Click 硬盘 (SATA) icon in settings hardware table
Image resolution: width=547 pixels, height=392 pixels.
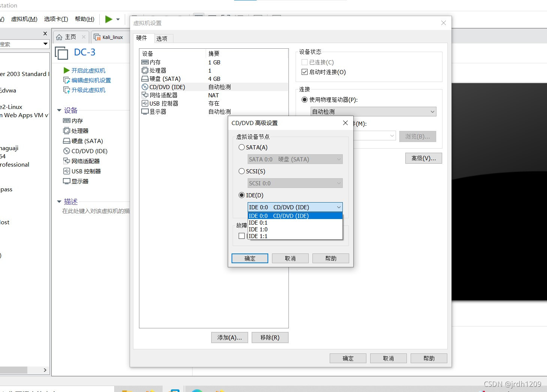(x=145, y=79)
